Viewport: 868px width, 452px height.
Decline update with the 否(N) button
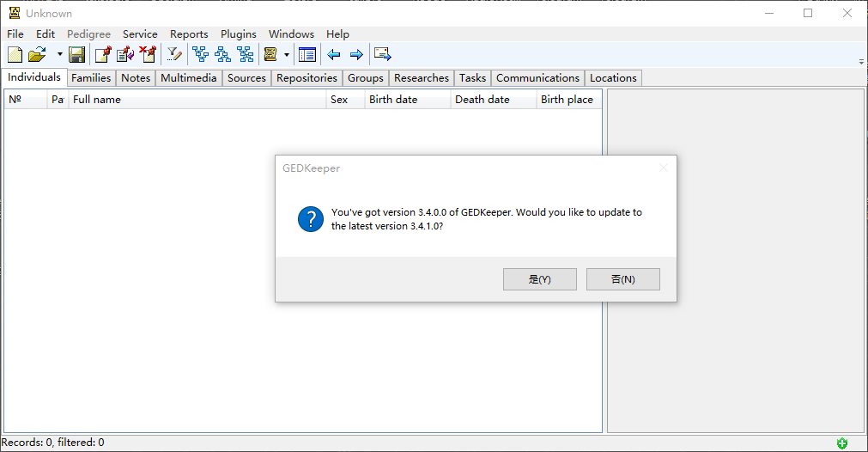click(x=622, y=279)
